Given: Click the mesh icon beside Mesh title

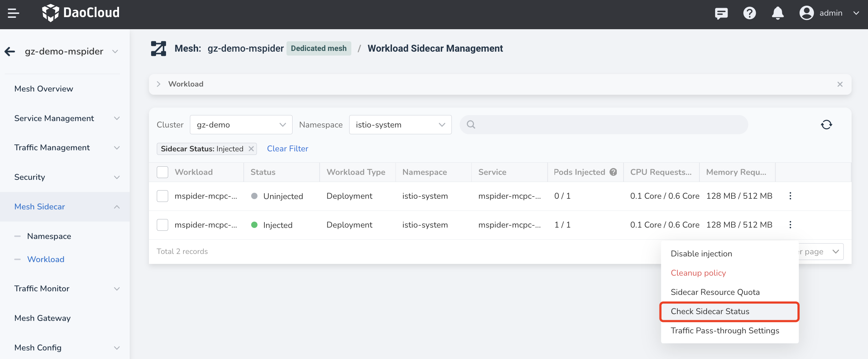Looking at the screenshot, I should [x=159, y=48].
